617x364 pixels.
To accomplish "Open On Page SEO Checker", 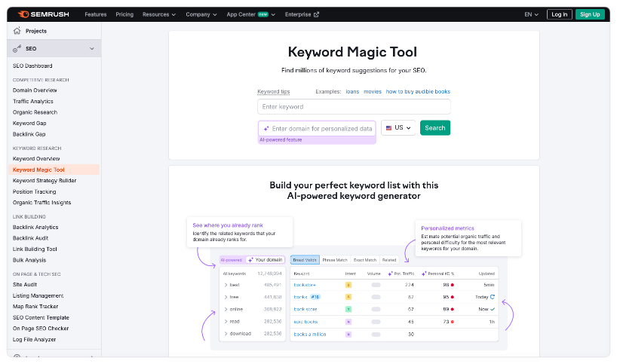I will pos(41,329).
